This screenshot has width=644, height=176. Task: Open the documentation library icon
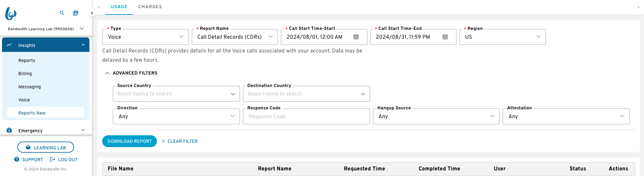[x=76, y=13]
